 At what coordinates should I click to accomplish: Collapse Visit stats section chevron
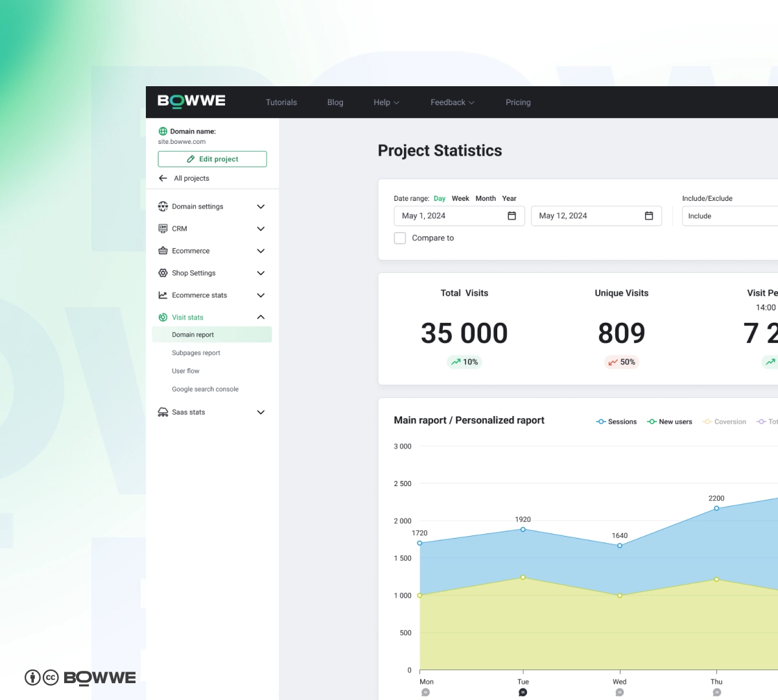coord(261,317)
